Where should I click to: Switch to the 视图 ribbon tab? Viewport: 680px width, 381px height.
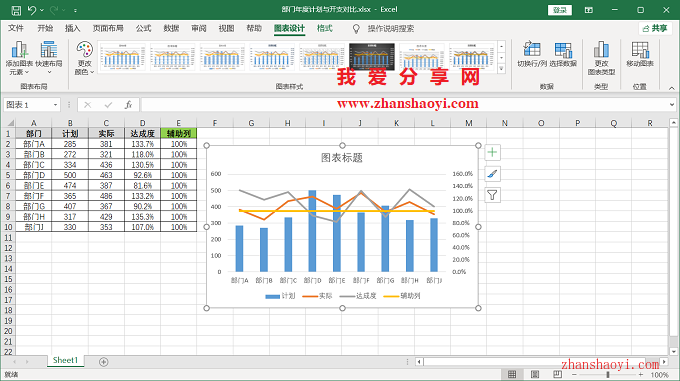coord(226,28)
